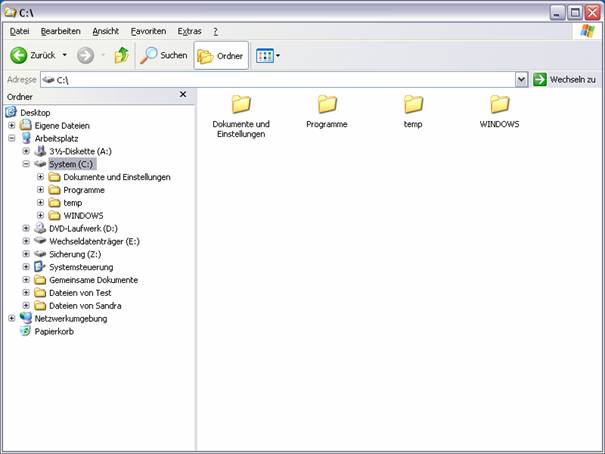Image resolution: width=605 pixels, height=454 pixels.
Task: Open the view mode (Ansichten) button
Action: pyautogui.click(x=265, y=56)
